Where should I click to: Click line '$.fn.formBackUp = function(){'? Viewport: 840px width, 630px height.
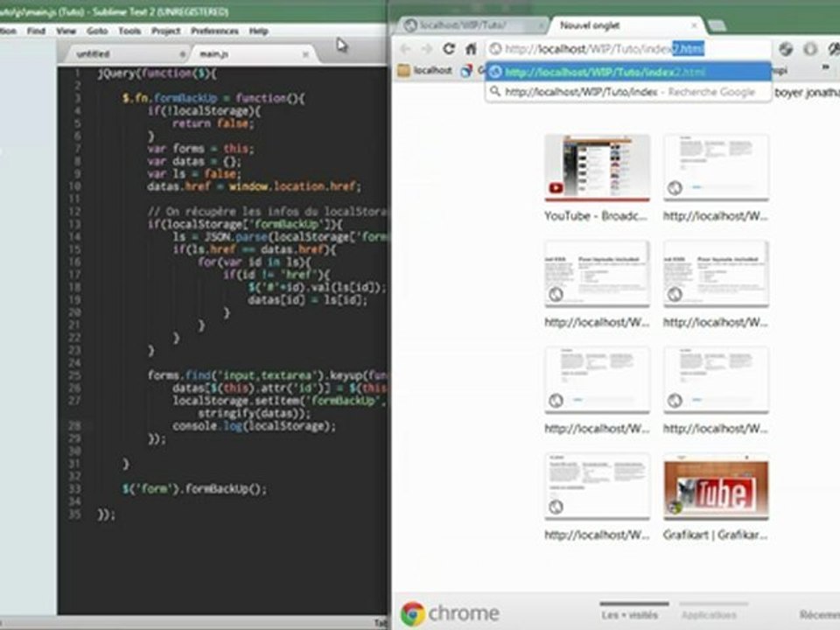pos(213,98)
